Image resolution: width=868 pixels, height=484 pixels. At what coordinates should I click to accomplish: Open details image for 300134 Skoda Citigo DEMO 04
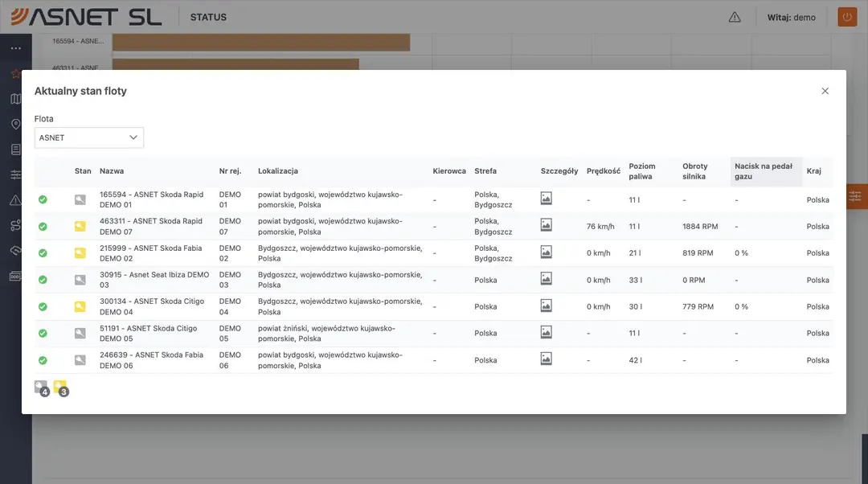546,306
